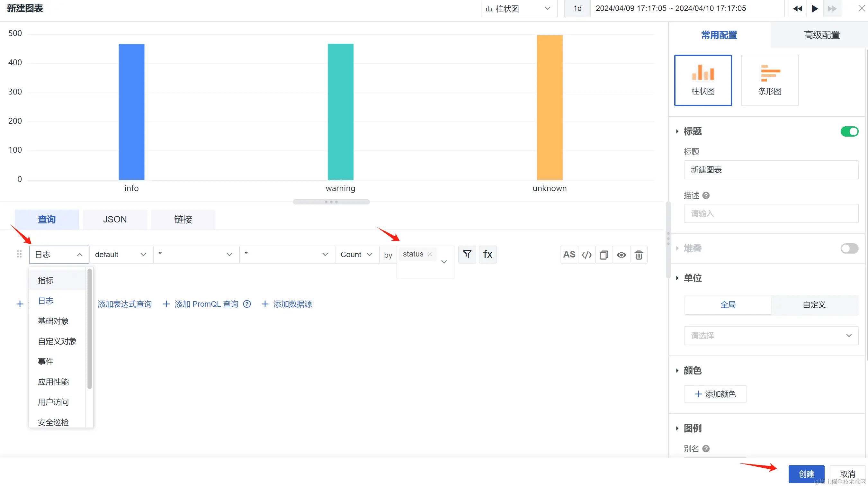Switch to the JSON tab
The width and height of the screenshot is (868, 487).
[x=115, y=220]
